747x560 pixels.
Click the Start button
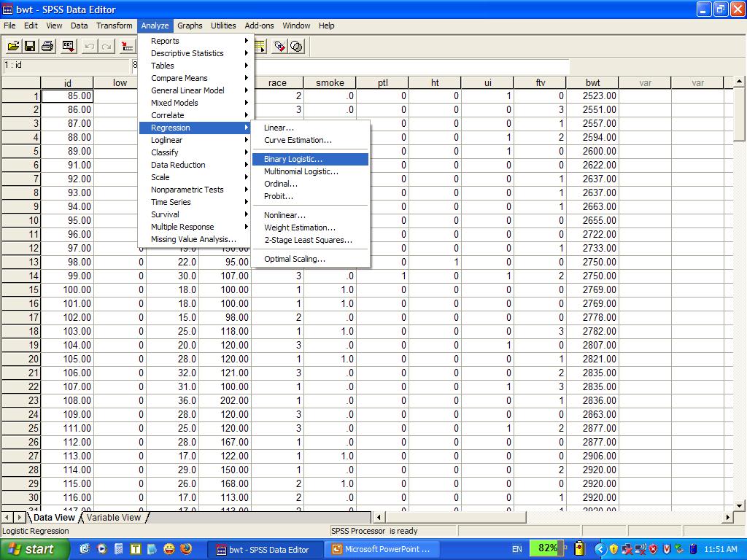click(x=34, y=549)
